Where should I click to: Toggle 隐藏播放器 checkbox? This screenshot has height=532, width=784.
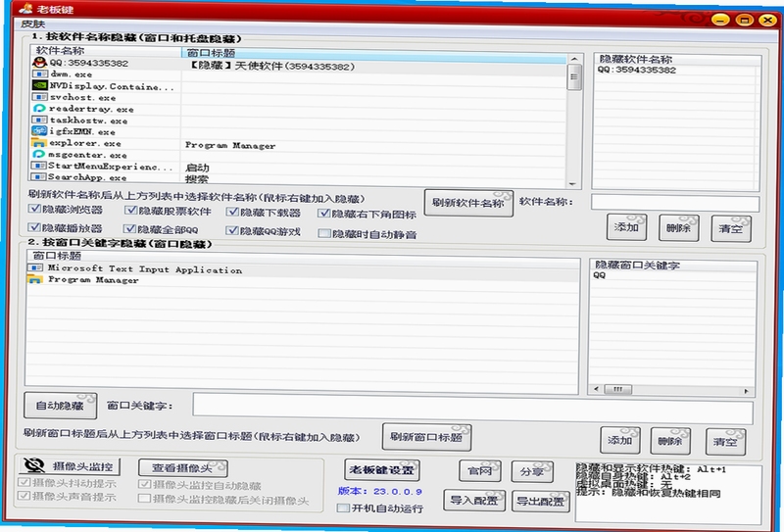[34, 227]
